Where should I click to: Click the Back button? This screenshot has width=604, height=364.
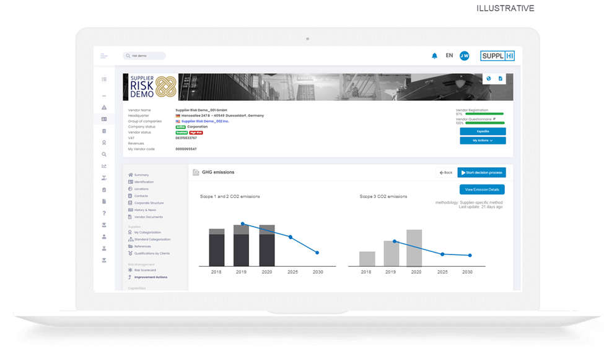click(445, 172)
